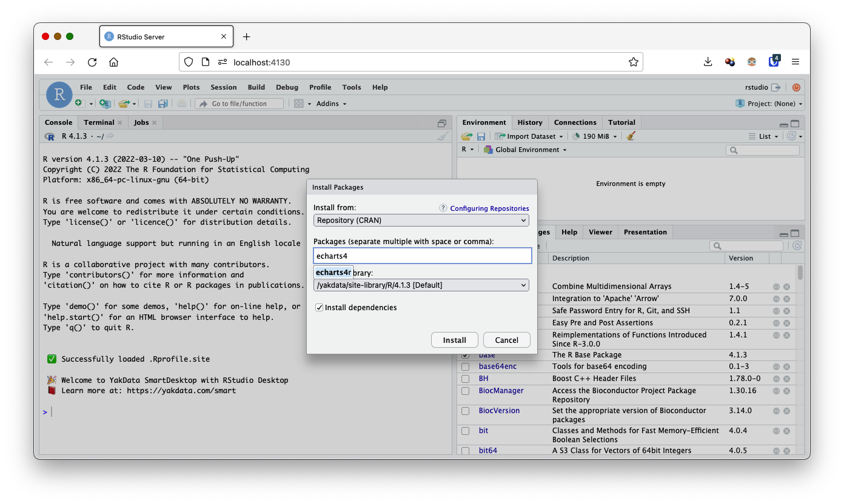Click the help icon beside Configuring Repositories
The height and width of the screenshot is (504, 844).
443,208
